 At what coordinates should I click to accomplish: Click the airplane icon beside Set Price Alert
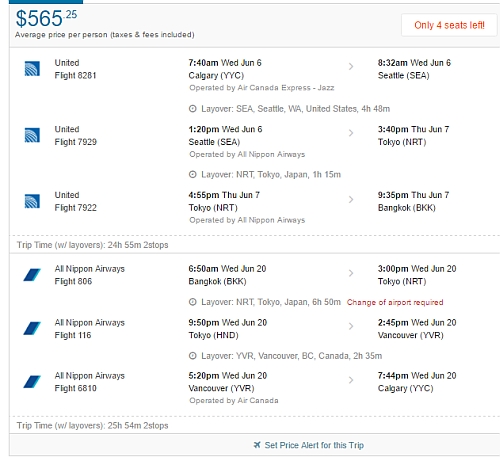tap(257, 445)
